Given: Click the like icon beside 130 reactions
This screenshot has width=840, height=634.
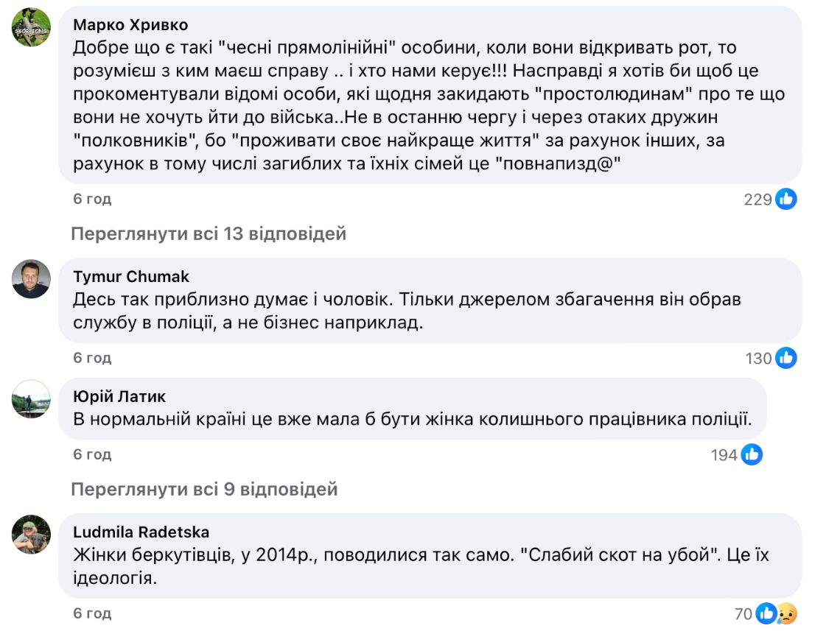Looking at the screenshot, I should 786,359.
